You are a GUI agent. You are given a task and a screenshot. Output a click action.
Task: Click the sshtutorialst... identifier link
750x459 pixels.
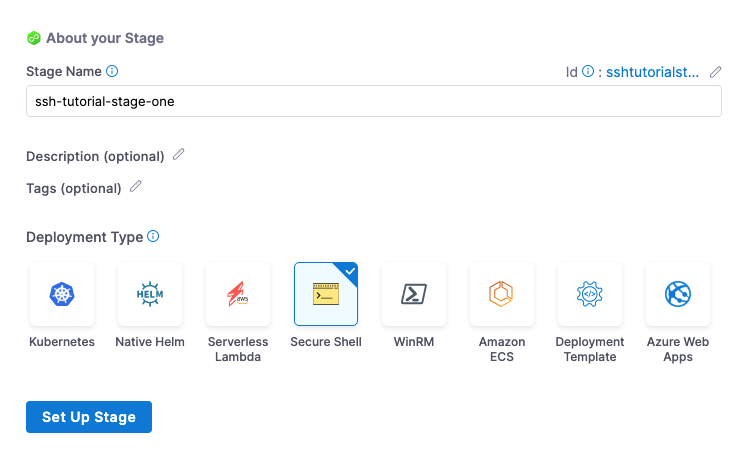[x=652, y=72]
